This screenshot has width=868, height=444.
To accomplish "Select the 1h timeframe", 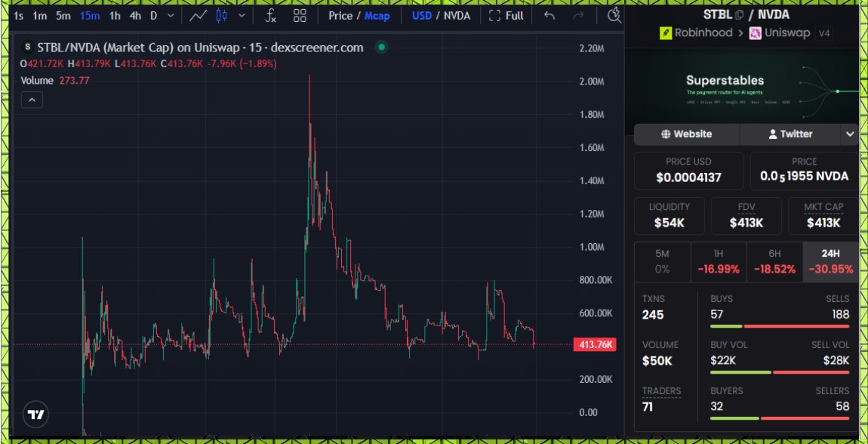I will (115, 16).
